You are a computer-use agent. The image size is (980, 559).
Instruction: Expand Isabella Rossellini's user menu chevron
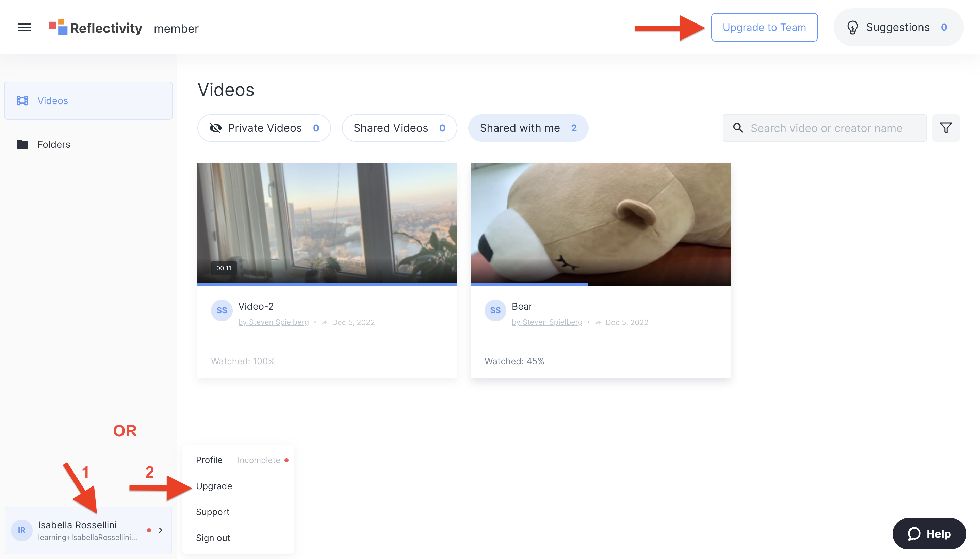[x=161, y=530]
